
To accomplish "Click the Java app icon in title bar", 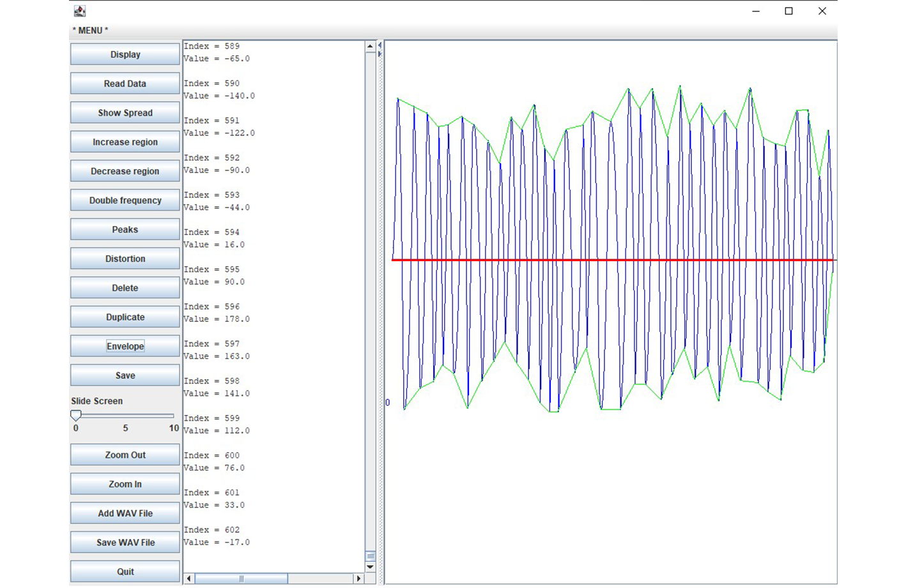I will pyautogui.click(x=80, y=11).
